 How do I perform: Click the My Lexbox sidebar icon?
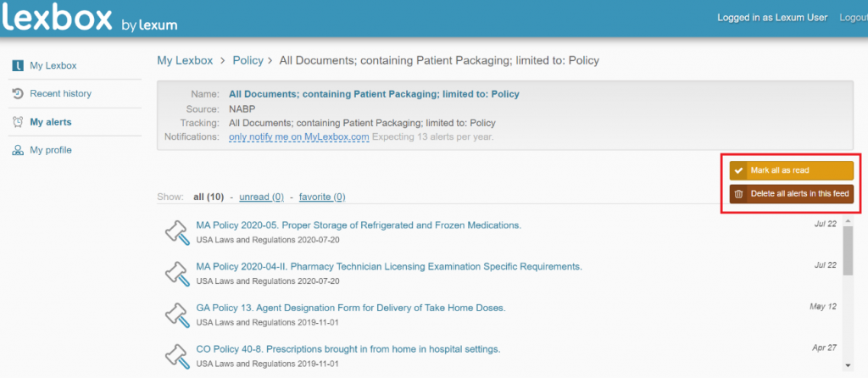[x=18, y=65]
